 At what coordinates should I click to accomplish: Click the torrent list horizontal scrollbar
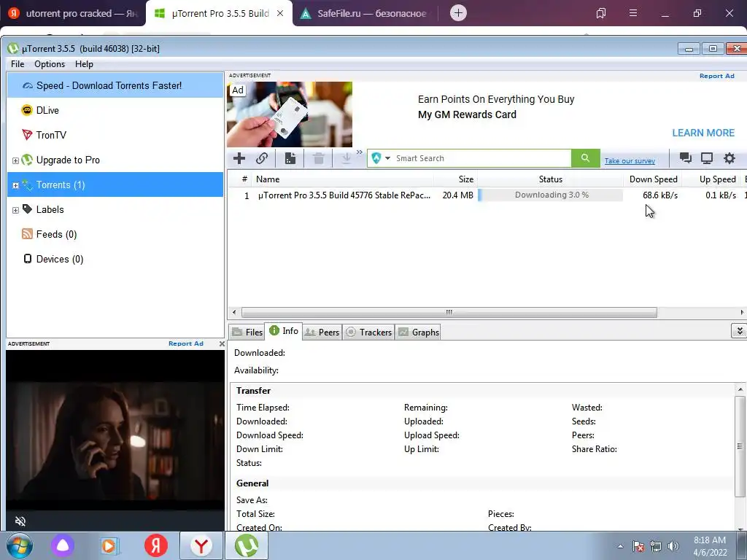point(449,312)
